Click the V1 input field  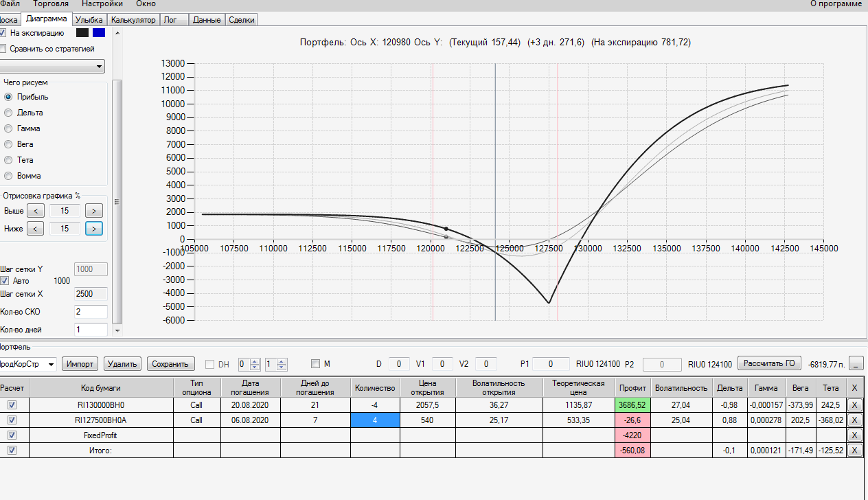[442, 363]
